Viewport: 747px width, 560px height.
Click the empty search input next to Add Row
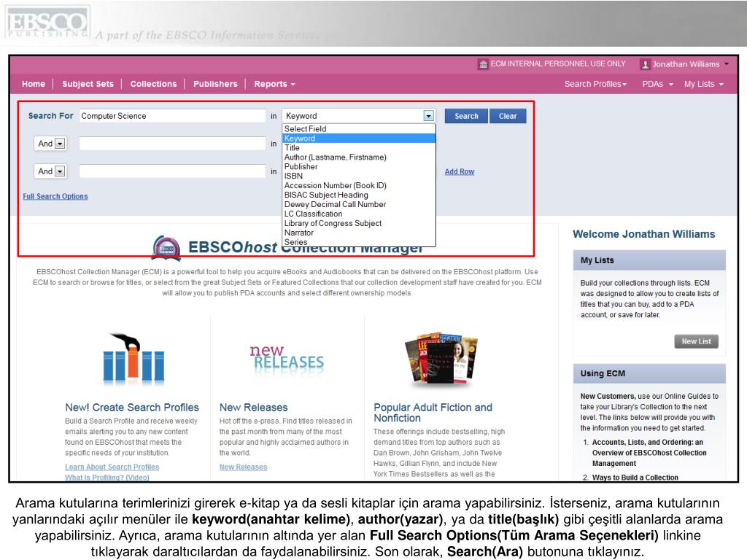coord(172,171)
